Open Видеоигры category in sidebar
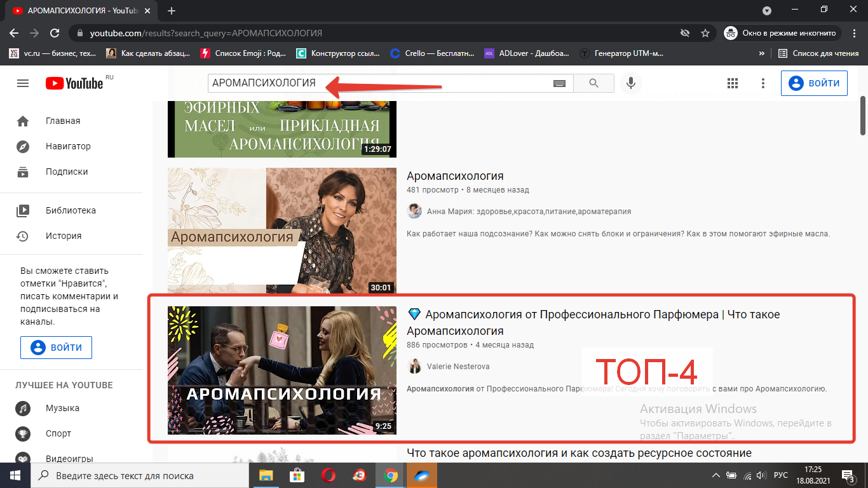This screenshot has height=488, width=868. 71,457
